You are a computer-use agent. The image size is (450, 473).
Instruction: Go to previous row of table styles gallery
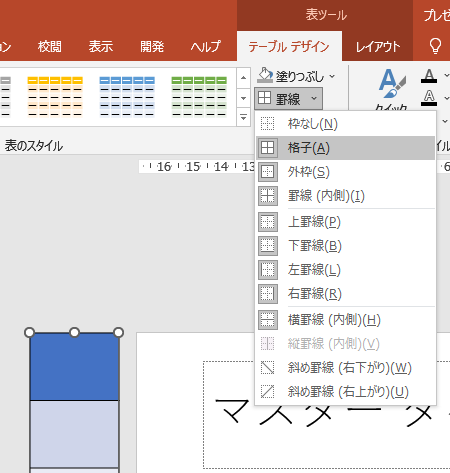coord(243,78)
